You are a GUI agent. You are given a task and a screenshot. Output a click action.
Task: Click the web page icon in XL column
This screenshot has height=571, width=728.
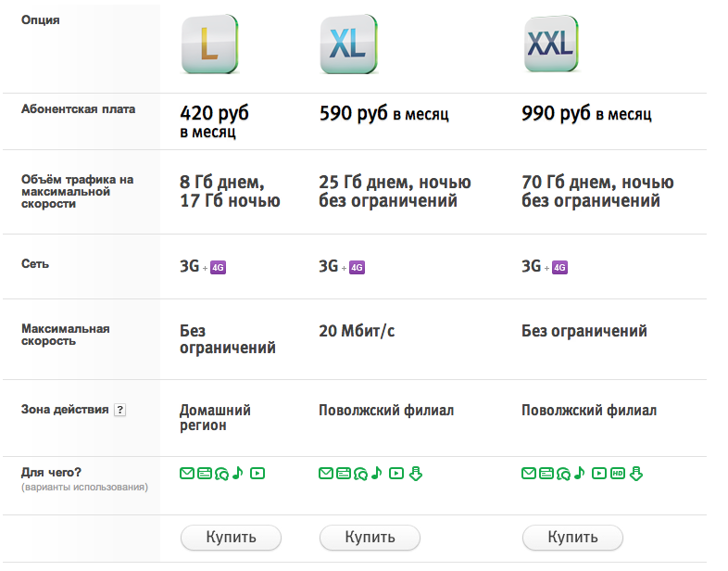[344, 474]
